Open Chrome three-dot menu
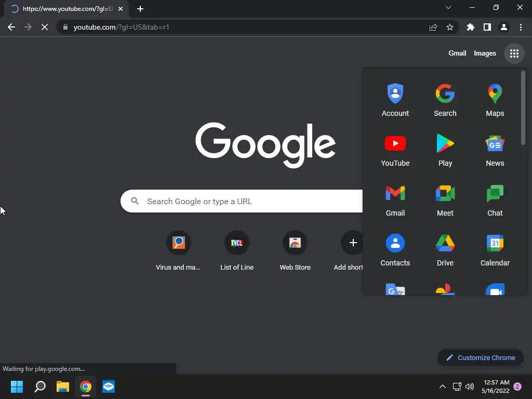The width and height of the screenshot is (532, 399). coord(521,27)
